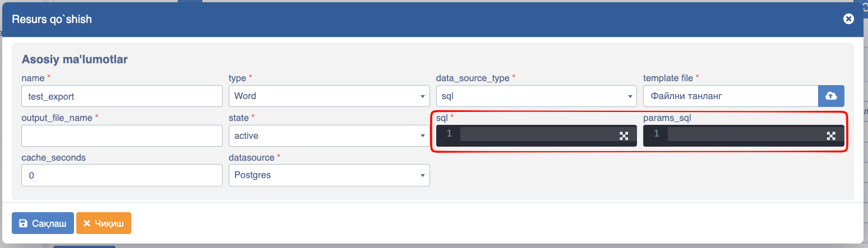The image size is (868, 248).
Task: Click inside the sql code editor
Action: click(538, 134)
